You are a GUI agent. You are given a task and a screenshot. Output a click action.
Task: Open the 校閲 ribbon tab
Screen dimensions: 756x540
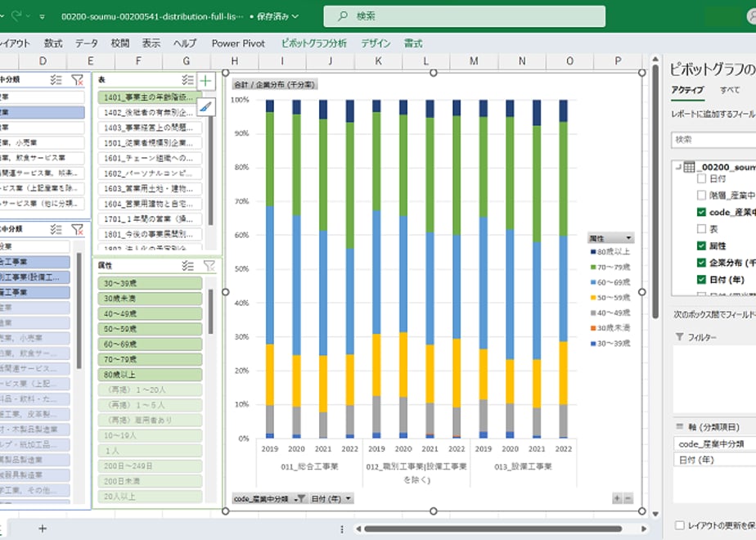coord(120,43)
